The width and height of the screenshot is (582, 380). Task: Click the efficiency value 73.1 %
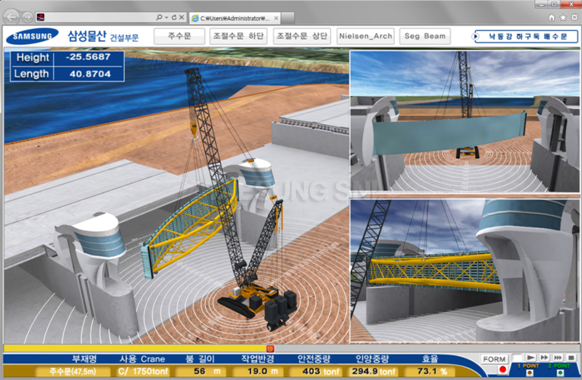pyautogui.click(x=429, y=371)
